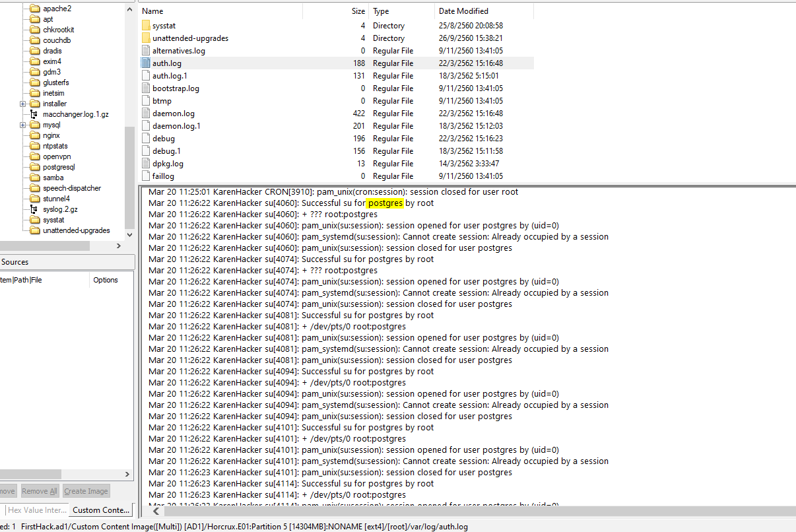Click the highlighted word postgres in log

pos(385,203)
